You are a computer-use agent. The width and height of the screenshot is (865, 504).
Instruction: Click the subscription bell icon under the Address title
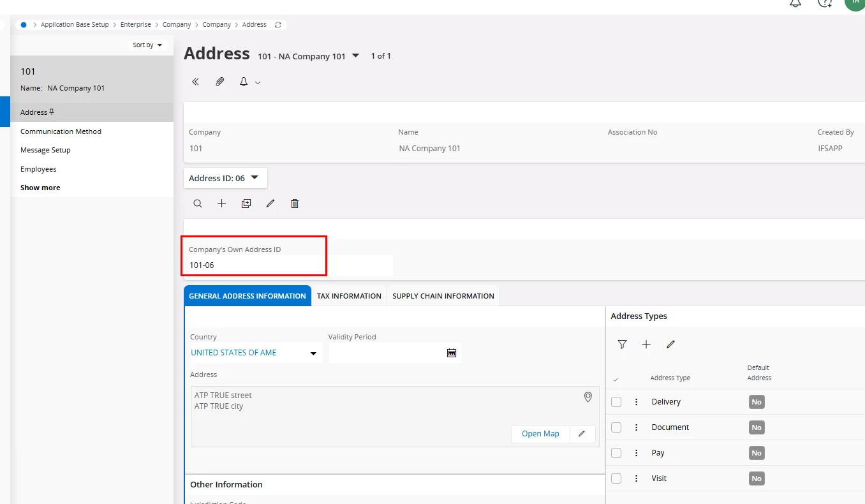pos(244,82)
